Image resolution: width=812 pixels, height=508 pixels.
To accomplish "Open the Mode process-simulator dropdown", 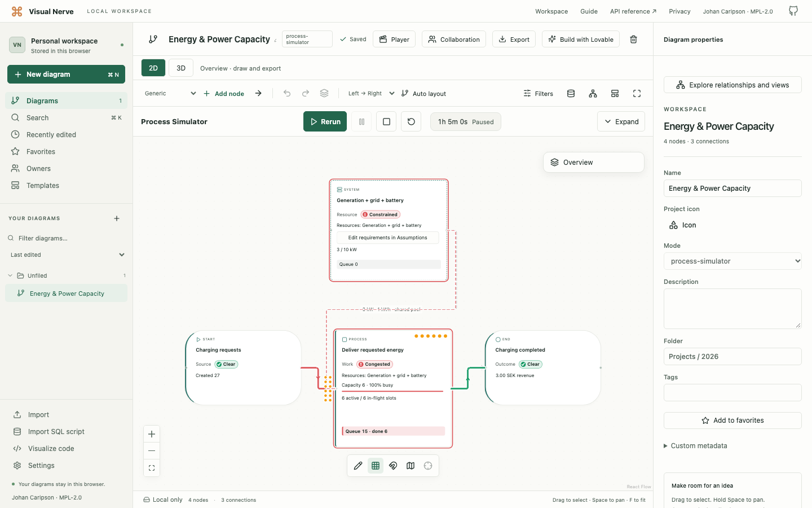I will pyautogui.click(x=732, y=261).
